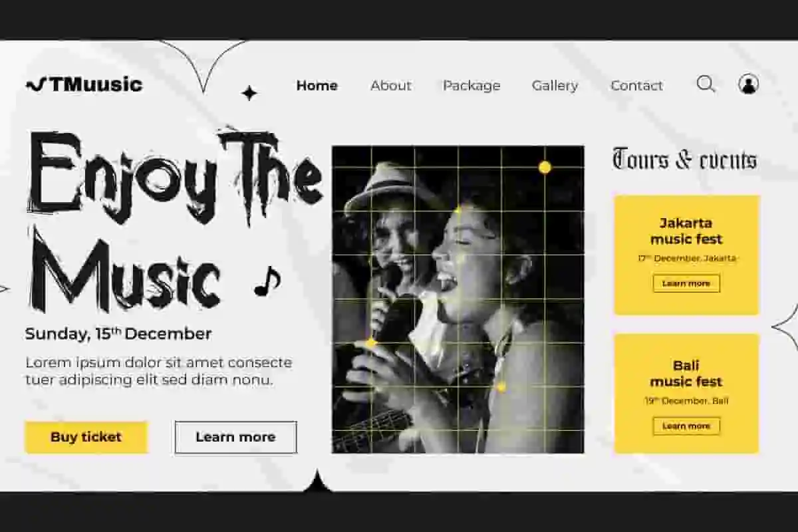Click the Tours & events heading
The height and width of the screenshot is (532, 798).
click(x=684, y=159)
